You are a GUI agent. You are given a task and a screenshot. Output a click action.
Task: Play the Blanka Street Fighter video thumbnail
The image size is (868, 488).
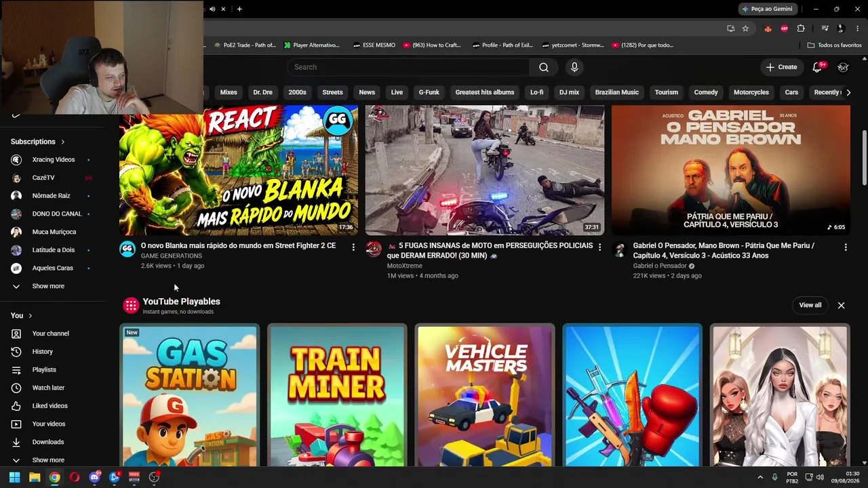tap(239, 170)
